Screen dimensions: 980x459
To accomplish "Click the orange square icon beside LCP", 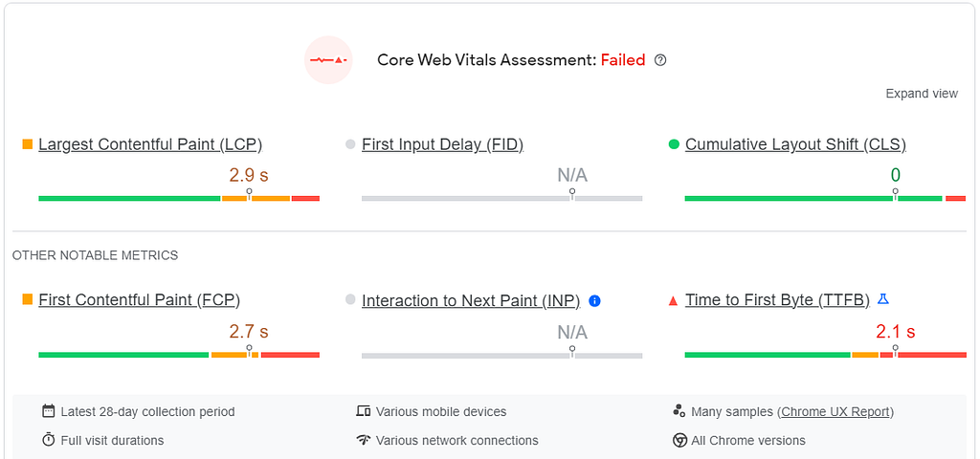I will [x=28, y=144].
